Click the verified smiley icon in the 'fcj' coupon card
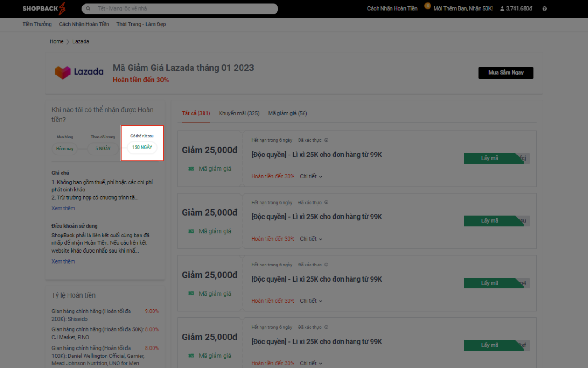 pyautogui.click(x=326, y=140)
